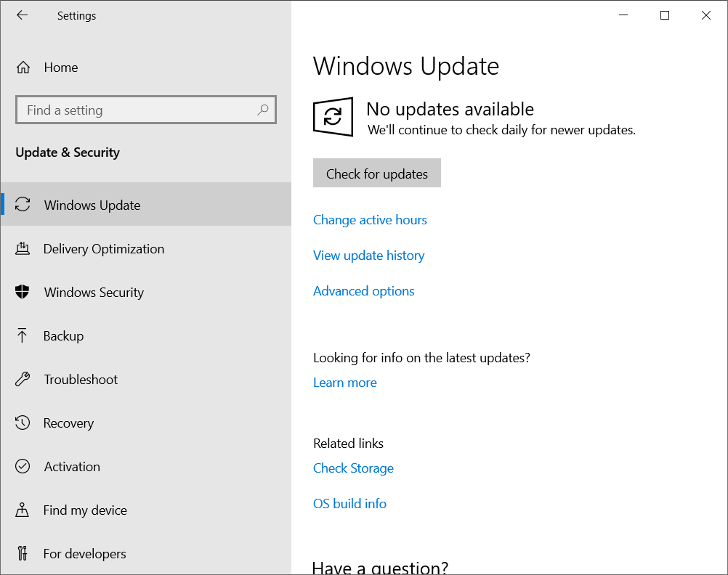This screenshot has height=575, width=728.
Task: Minimize the Settings window
Action: click(623, 15)
